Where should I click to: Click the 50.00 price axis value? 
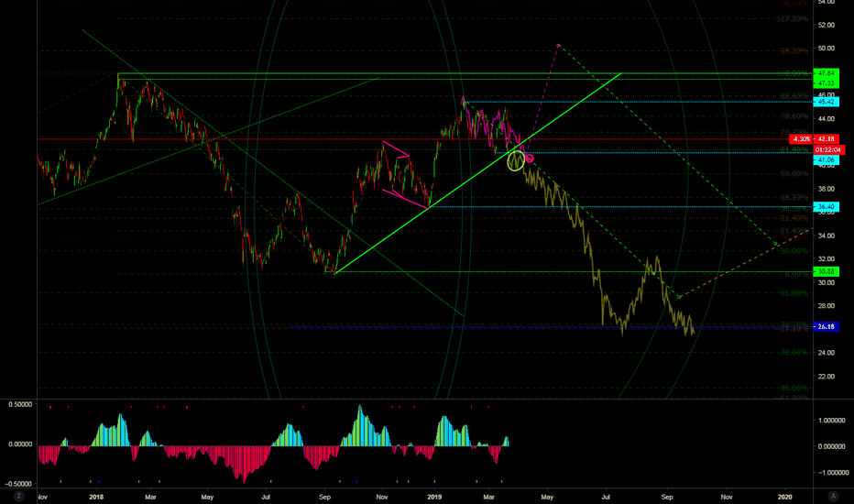826,49
